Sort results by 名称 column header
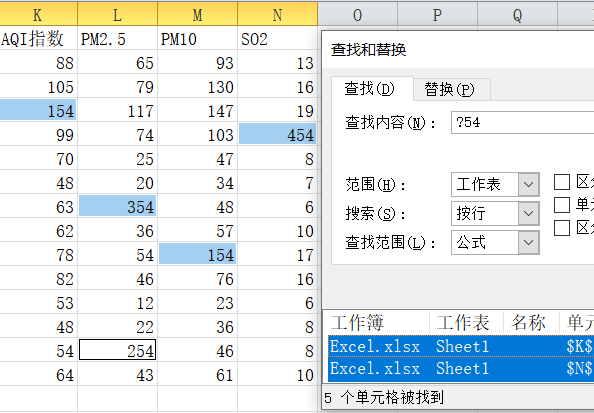The height and width of the screenshot is (413, 594). [x=531, y=323]
